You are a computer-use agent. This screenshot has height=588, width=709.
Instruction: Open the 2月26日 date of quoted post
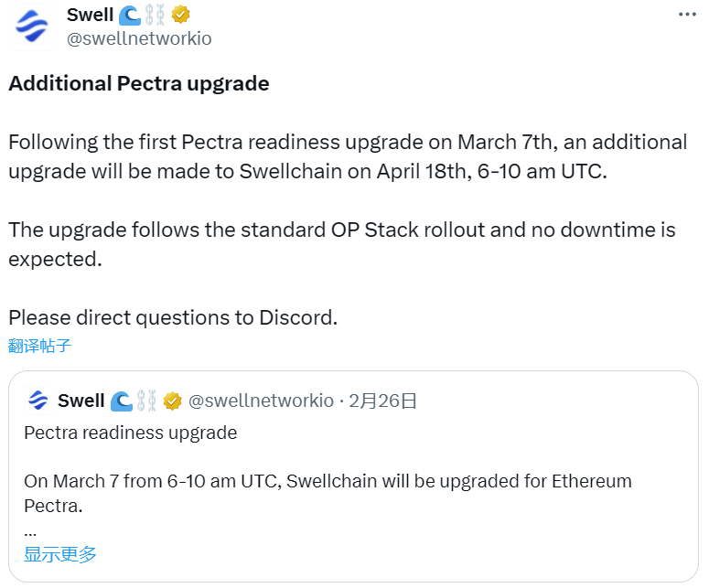click(x=382, y=401)
